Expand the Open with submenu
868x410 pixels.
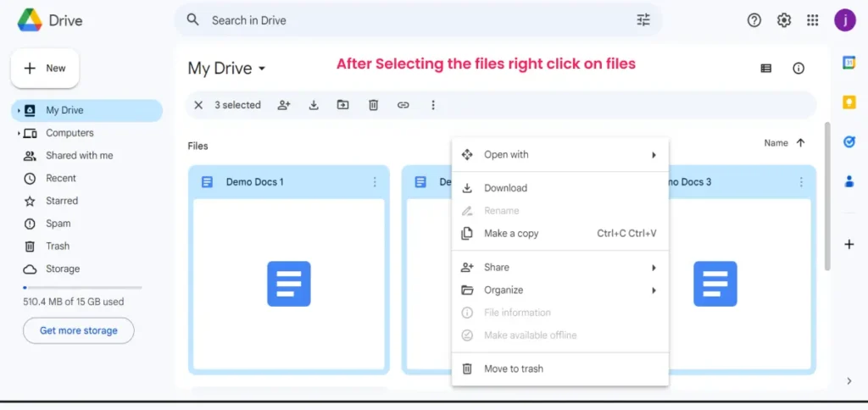click(x=559, y=154)
